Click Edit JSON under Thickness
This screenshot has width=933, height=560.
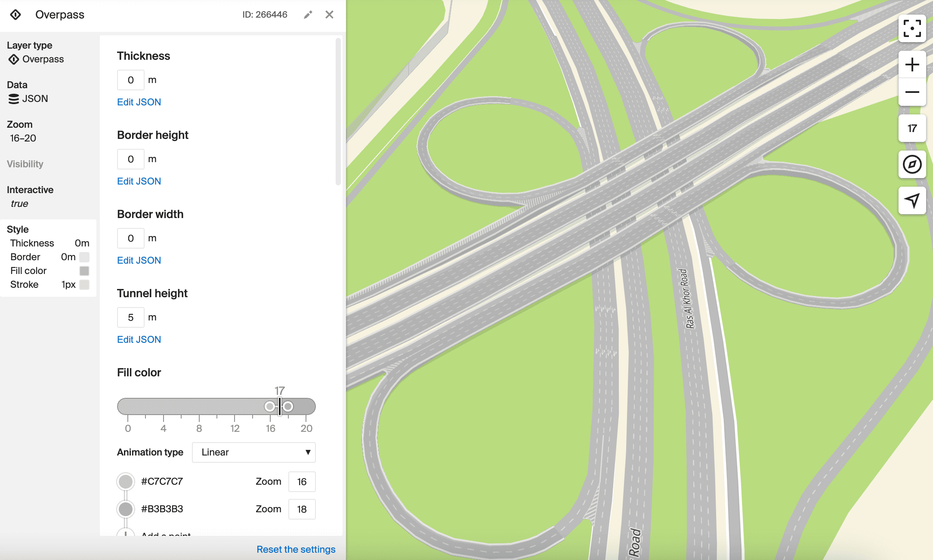(139, 102)
